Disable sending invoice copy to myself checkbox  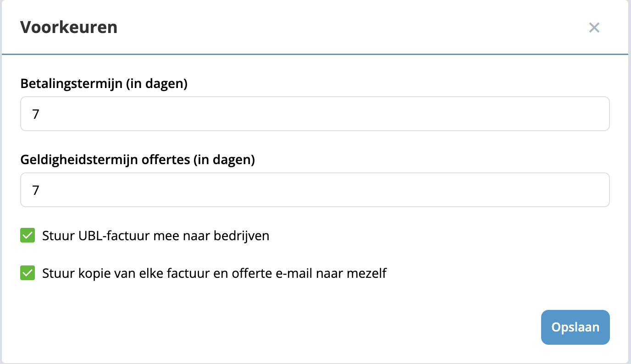pos(28,273)
